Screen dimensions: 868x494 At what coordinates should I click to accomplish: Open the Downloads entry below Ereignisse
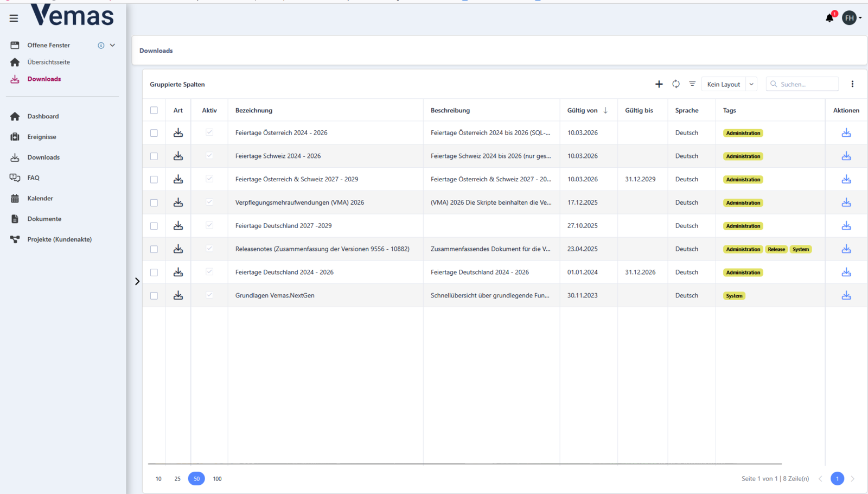click(x=44, y=157)
